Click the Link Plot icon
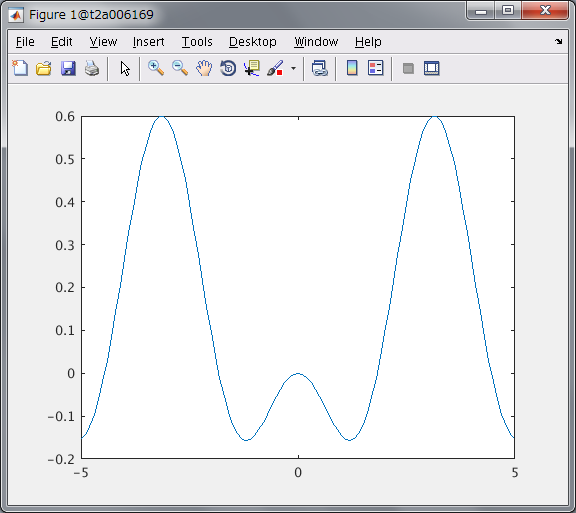 tap(319, 68)
